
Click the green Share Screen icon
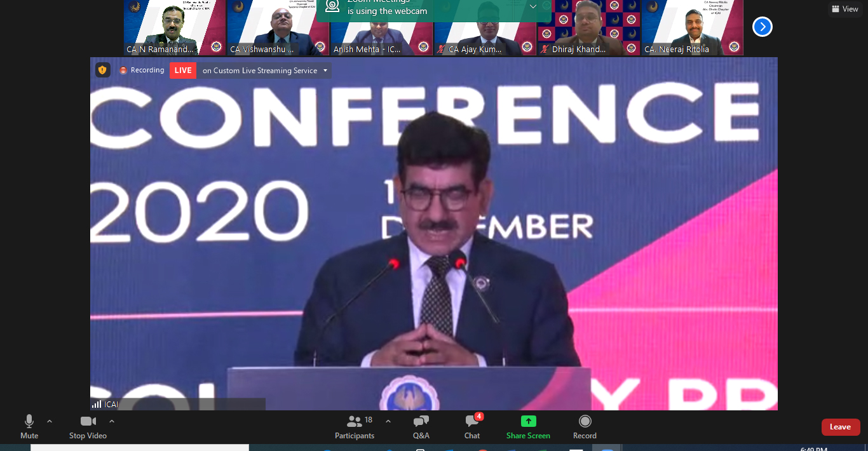[x=528, y=422]
